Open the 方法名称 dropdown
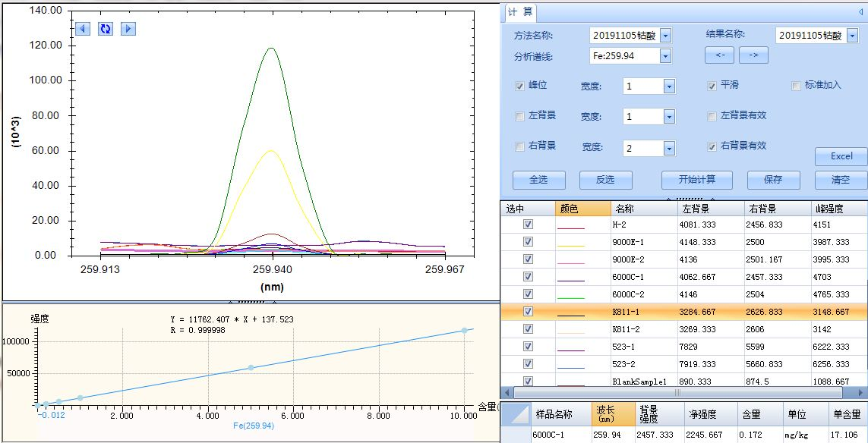Image resolution: width=868 pixels, height=443 pixels. (x=665, y=36)
